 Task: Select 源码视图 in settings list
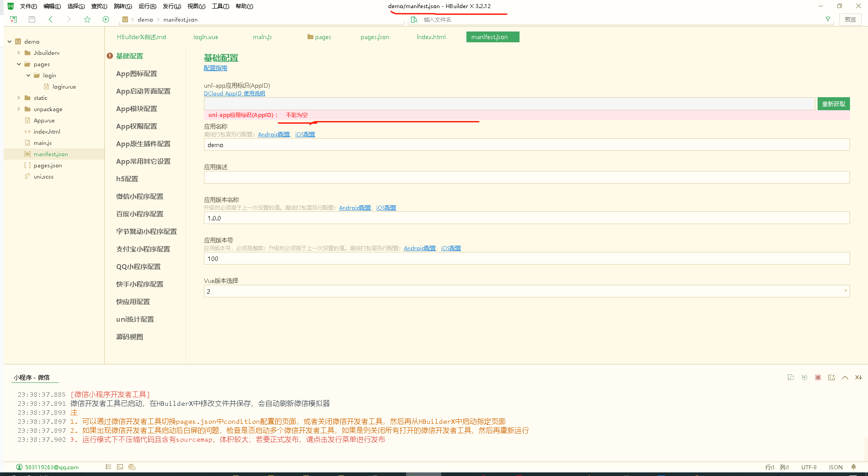click(130, 337)
